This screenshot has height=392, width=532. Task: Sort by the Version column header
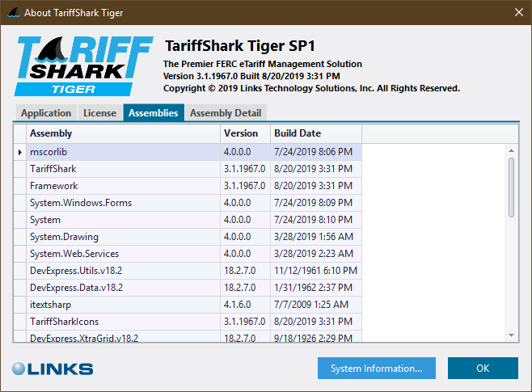pos(245,133)
